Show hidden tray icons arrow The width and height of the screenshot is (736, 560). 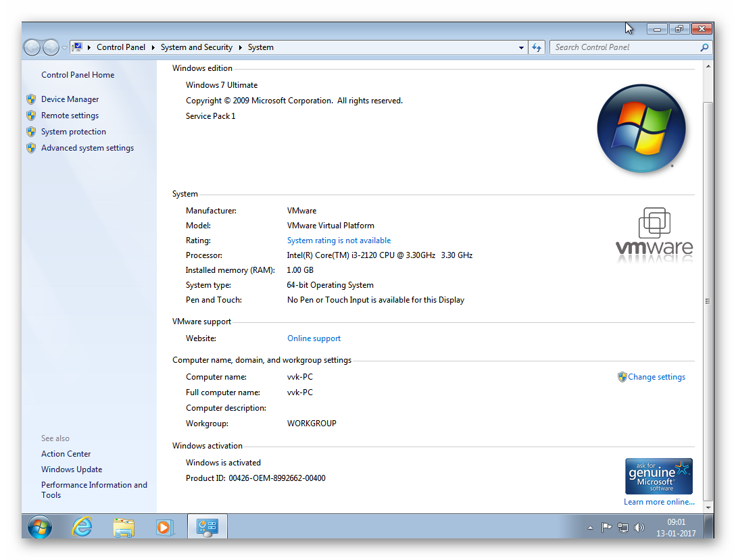[590, 528]
